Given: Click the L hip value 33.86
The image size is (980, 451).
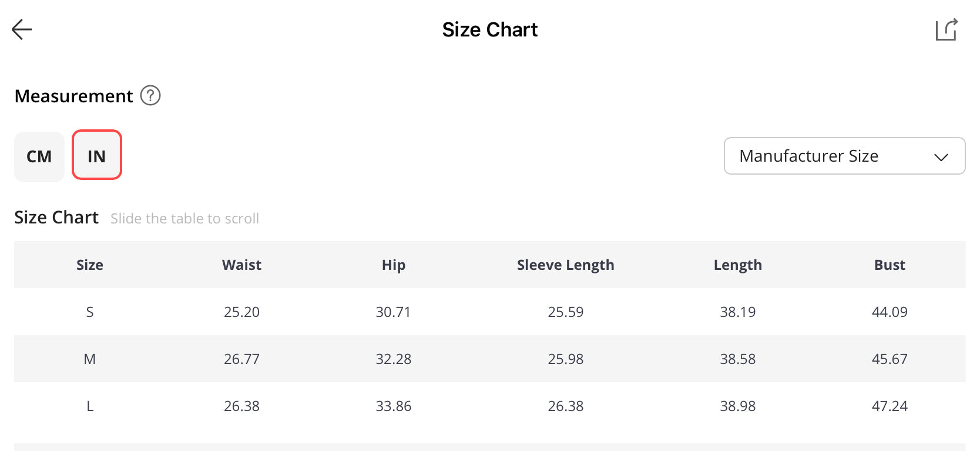Looking at the screenshot, I should pyautogui.click(x=394, y=406).
